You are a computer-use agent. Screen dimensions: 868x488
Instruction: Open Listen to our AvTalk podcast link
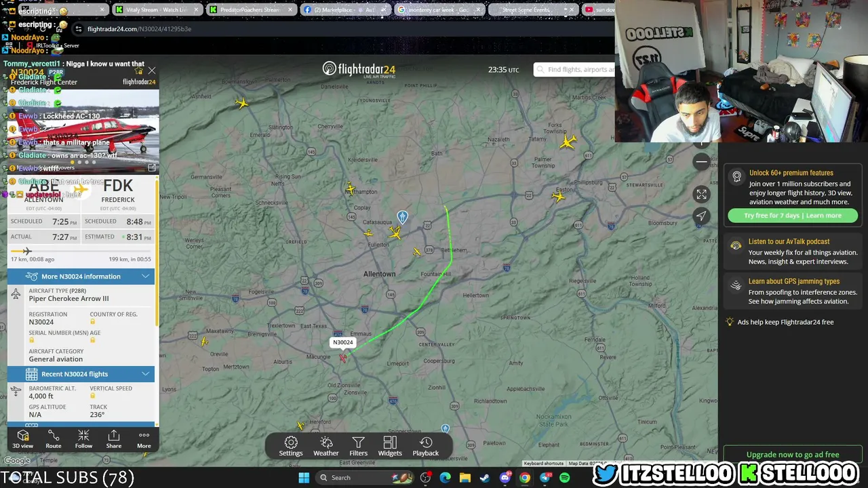pyautogui.click(x=789, y=241)
